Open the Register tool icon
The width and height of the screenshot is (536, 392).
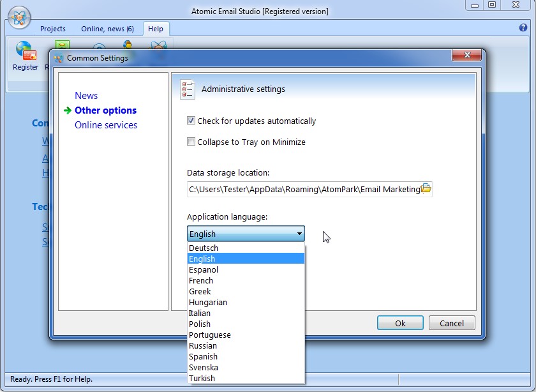(26, 51)
